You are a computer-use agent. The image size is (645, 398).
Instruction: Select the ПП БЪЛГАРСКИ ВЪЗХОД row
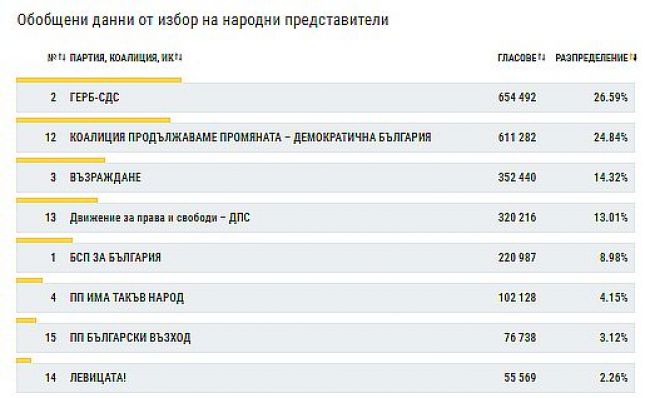[325, 338]
